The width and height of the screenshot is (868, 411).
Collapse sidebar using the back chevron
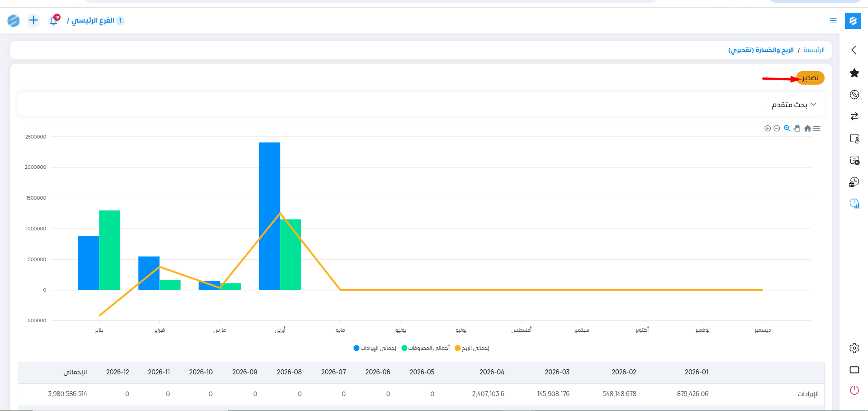tap(854, 50)
